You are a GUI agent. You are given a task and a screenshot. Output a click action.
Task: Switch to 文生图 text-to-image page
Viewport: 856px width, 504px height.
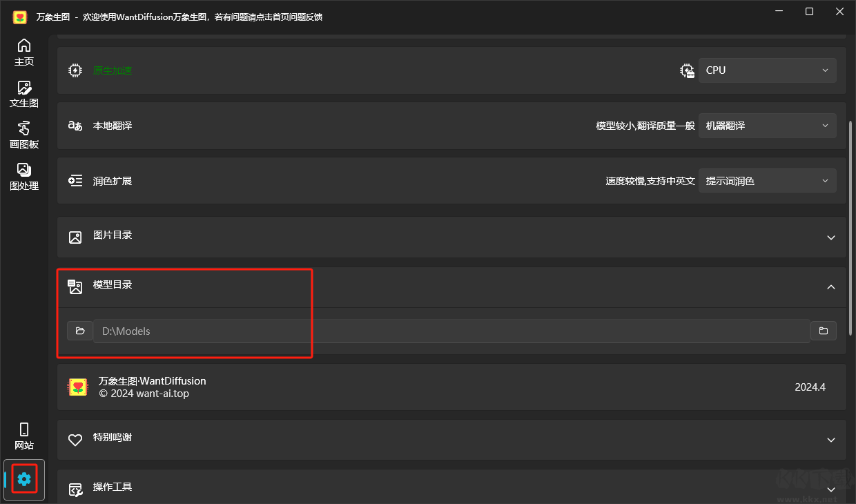click(24, 94)
